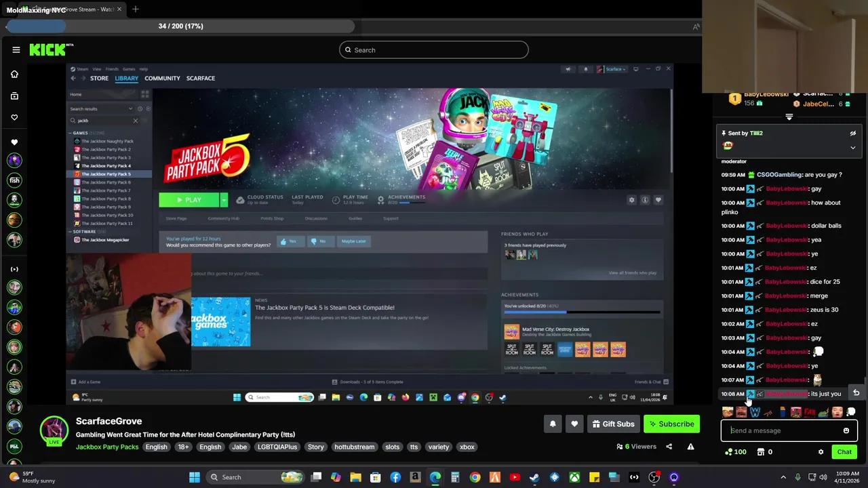This screenshot has width=868, height=488.
Task: Click the Windows taskbar Search box
Action: (x=254, y=477)
